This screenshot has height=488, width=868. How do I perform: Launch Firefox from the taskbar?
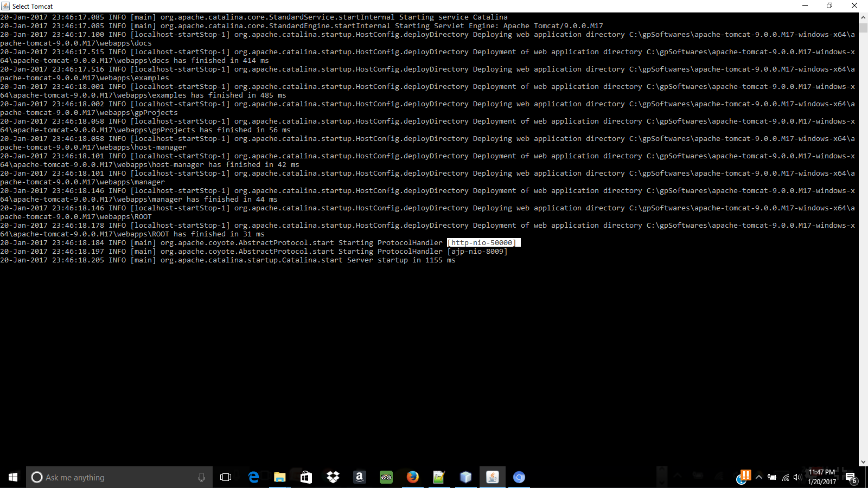(x=412, y=477)
